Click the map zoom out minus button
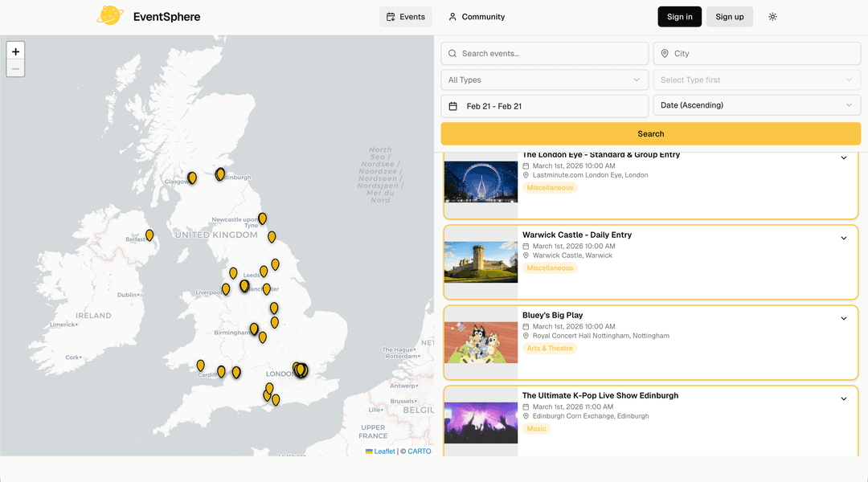 pos(15,68)
